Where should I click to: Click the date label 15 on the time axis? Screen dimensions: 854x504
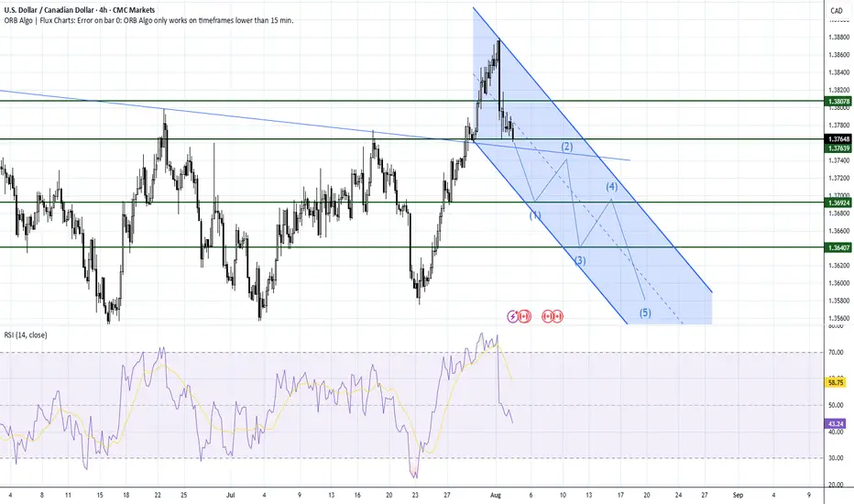pyautogui.click(x=100, y=495)
